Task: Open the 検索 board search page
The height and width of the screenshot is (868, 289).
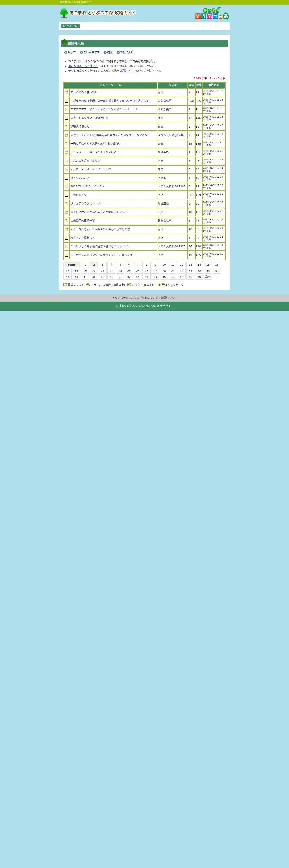Action: pyautogui.click(x=110, y=53)
